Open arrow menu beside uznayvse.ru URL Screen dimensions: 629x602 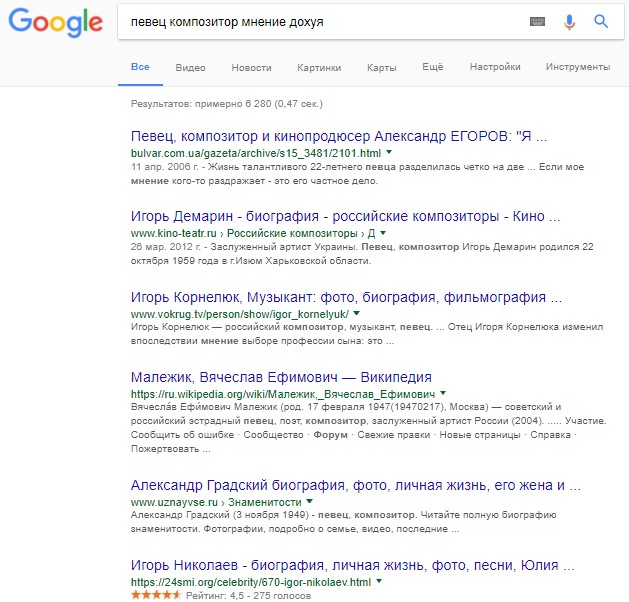(x=309, y=501)
